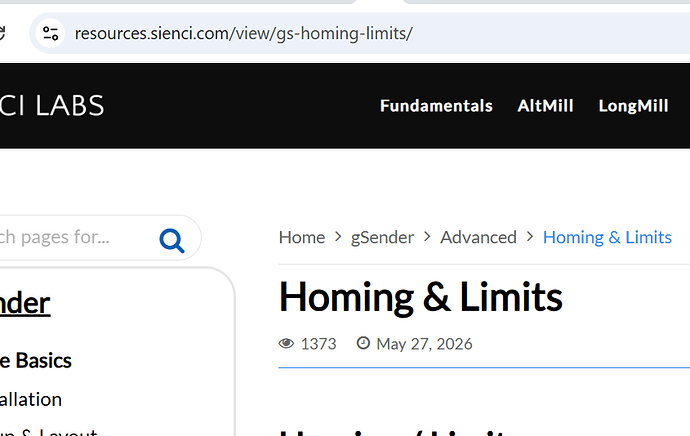Click the reload icon beside the address bar

pos(2,33)
